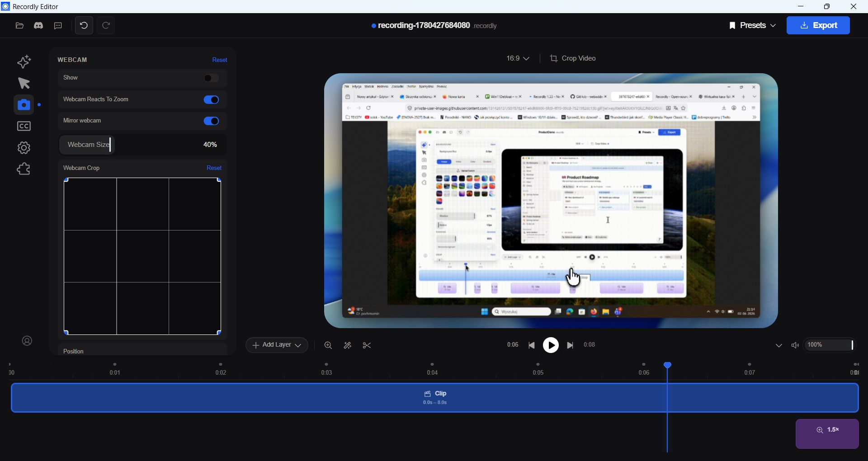The image size is (868, 461).
Task: Adjust the Webcam Size slider
Action: [142, 145]
